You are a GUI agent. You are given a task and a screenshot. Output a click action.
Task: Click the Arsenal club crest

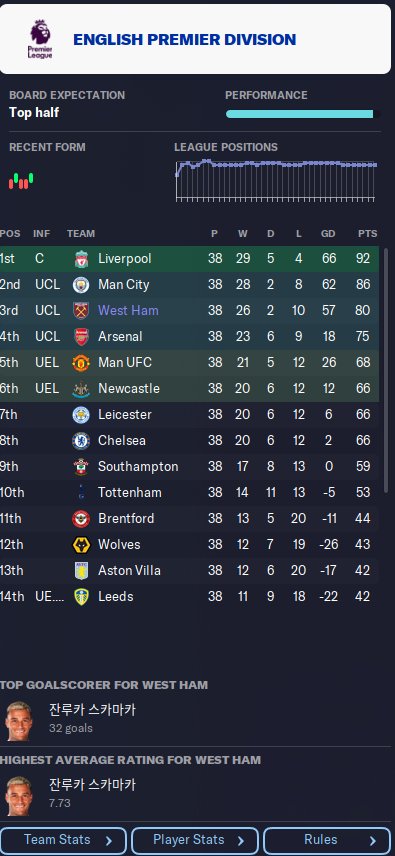click(81, 337)
